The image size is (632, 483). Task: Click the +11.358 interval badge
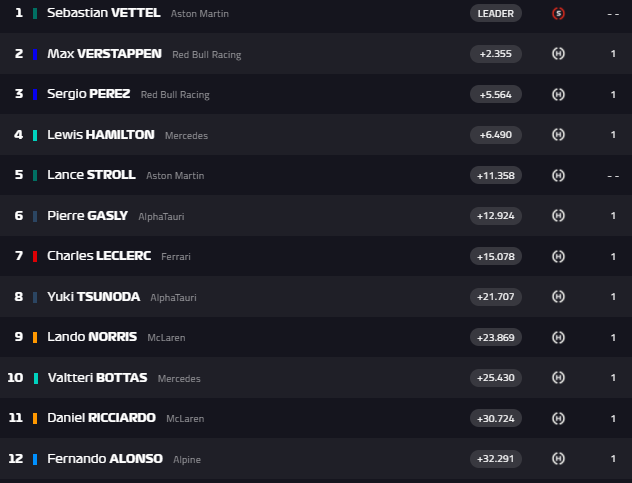point(496,175)
